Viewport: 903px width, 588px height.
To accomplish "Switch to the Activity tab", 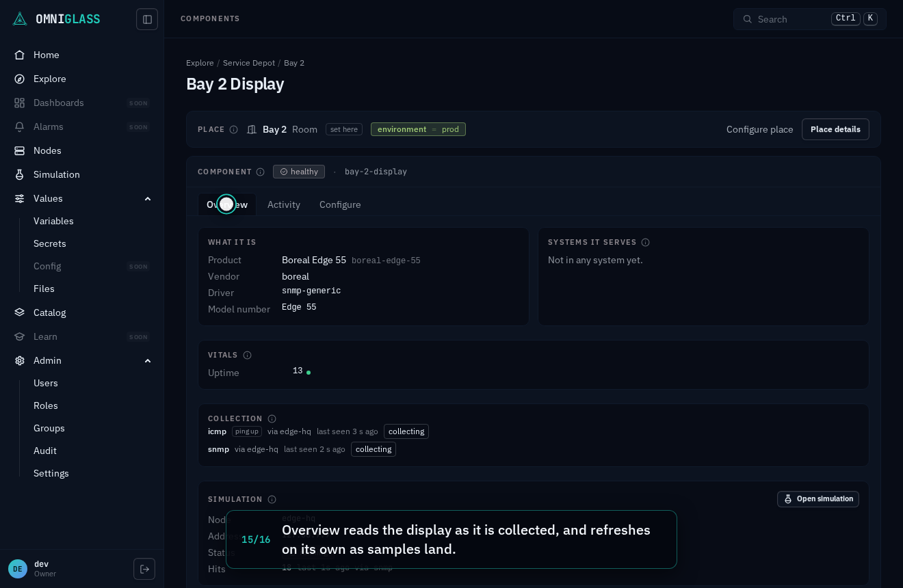I will [x=284, y=204].
